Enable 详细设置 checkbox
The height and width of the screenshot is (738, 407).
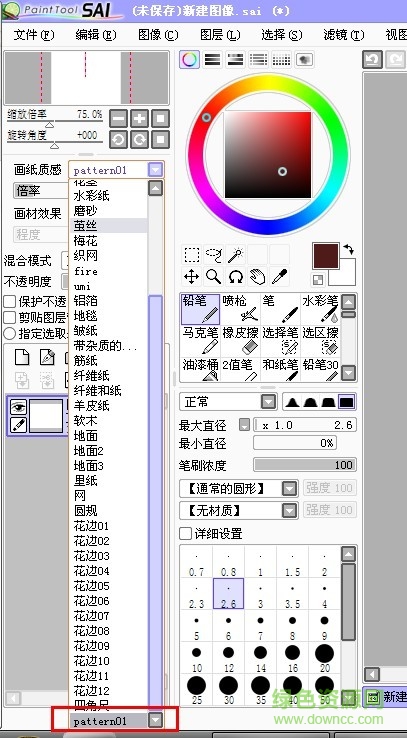coord(186,534)
